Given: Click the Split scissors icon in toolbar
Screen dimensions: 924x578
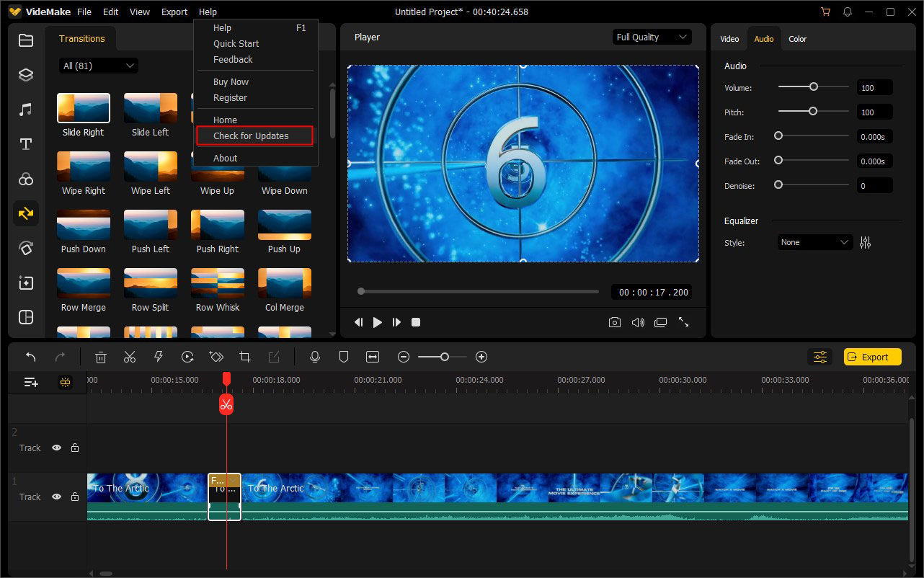Looking at the screenshot, I should click(130, 357).
